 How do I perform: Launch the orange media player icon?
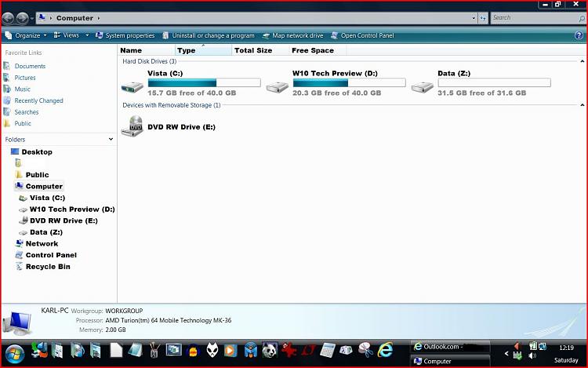point(230,351)
